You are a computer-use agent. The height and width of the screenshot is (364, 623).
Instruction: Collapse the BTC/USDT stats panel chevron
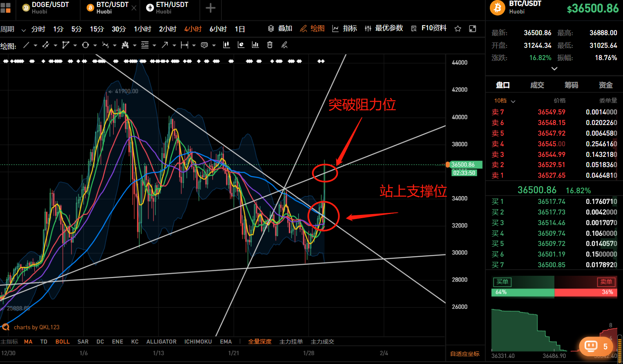pos(554,69)
